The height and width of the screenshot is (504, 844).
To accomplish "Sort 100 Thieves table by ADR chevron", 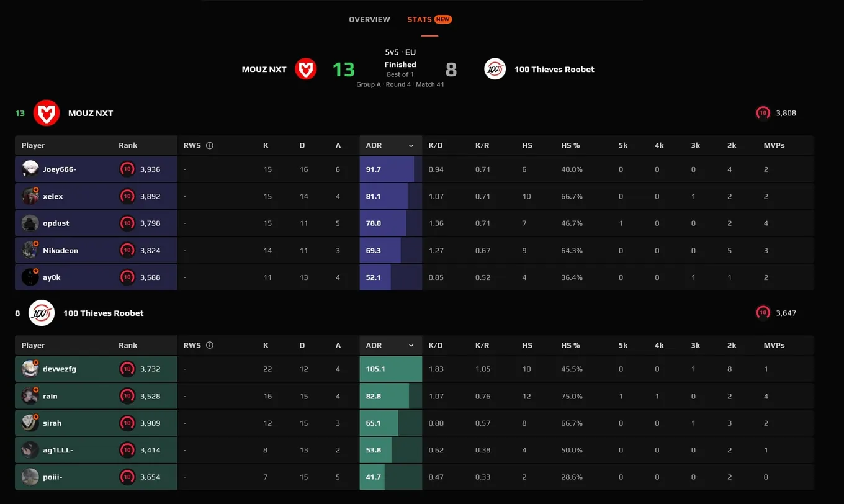I will [x=411, y=346].
